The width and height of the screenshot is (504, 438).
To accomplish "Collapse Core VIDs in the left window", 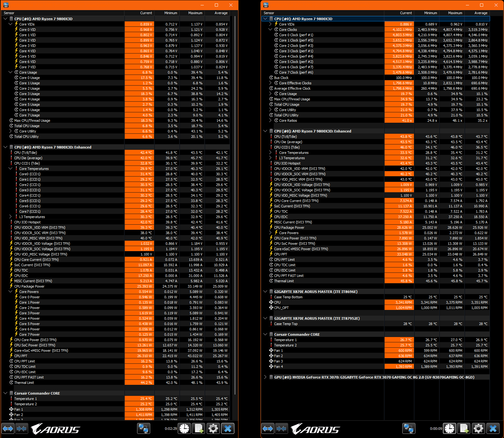I will (10, 24).
